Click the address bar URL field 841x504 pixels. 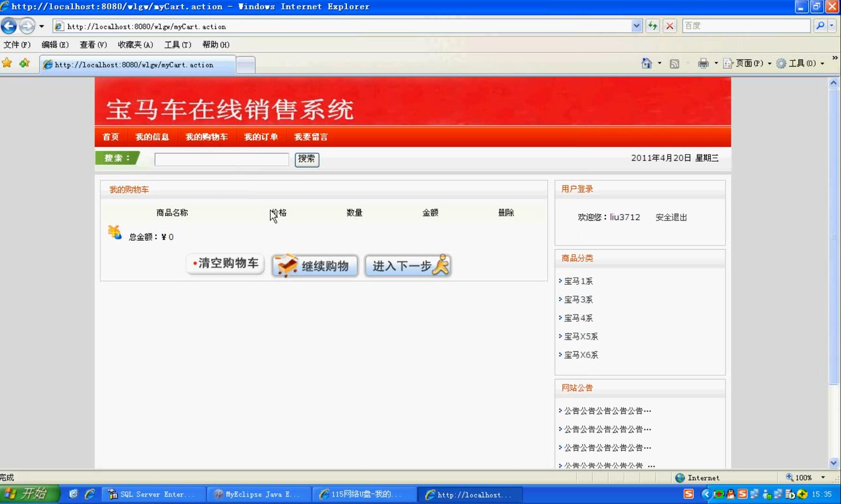coord(347,26)
